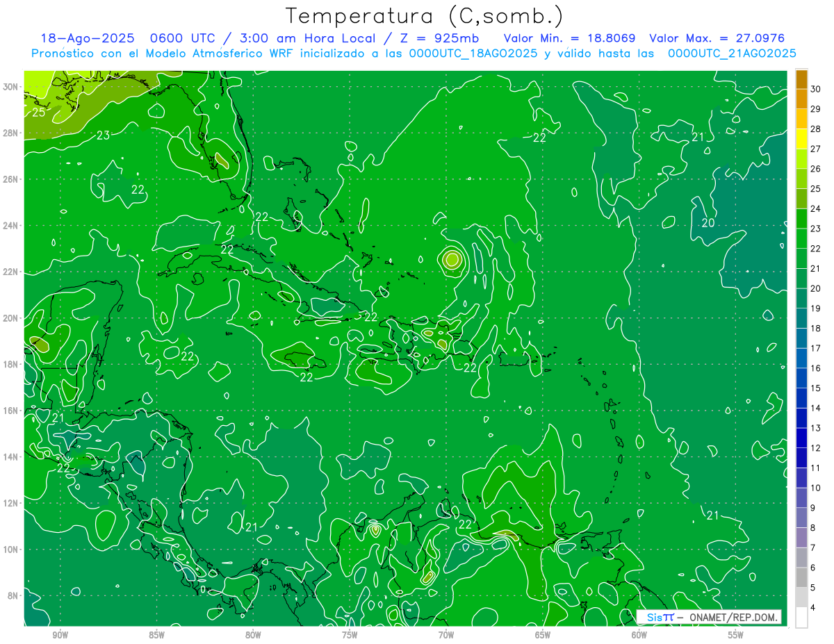
Task: Click "Pronostico con el Modelo Atmosferico WRF" text
Action: 163,53
